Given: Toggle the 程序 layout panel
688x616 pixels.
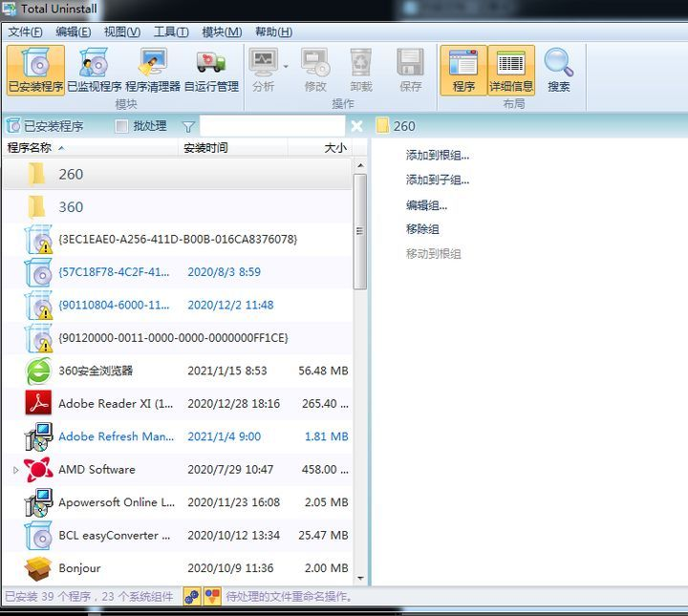Looking at the screenshot, I should [x=463, y=70].
